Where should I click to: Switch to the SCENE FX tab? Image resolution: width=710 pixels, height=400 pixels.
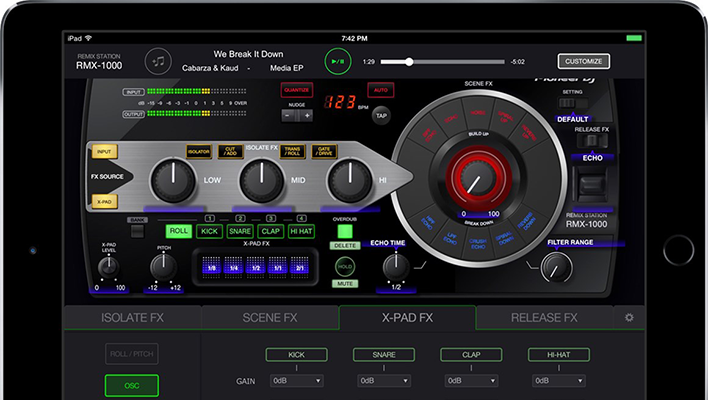click(270, 318)
